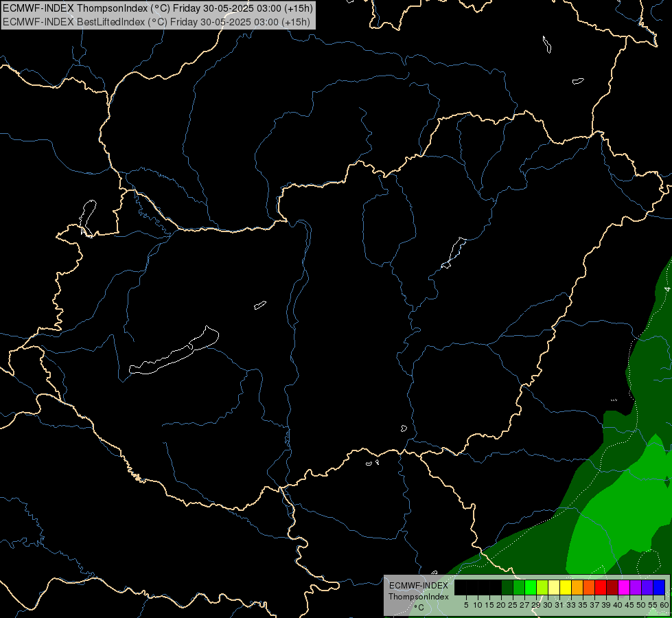This screenshot has width=672, height=618.
Task: Click the dark green 20–25 legend swatch
Action: (x=507, y=587)
